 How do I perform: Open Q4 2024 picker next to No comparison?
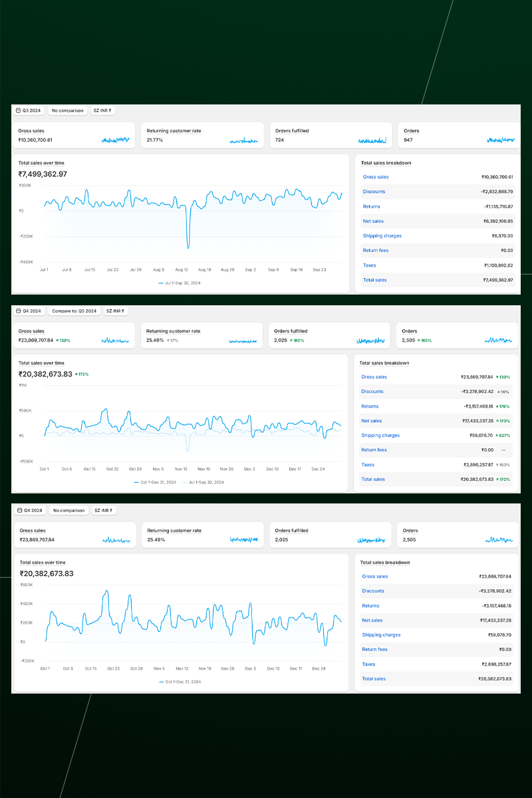(31, 510)
